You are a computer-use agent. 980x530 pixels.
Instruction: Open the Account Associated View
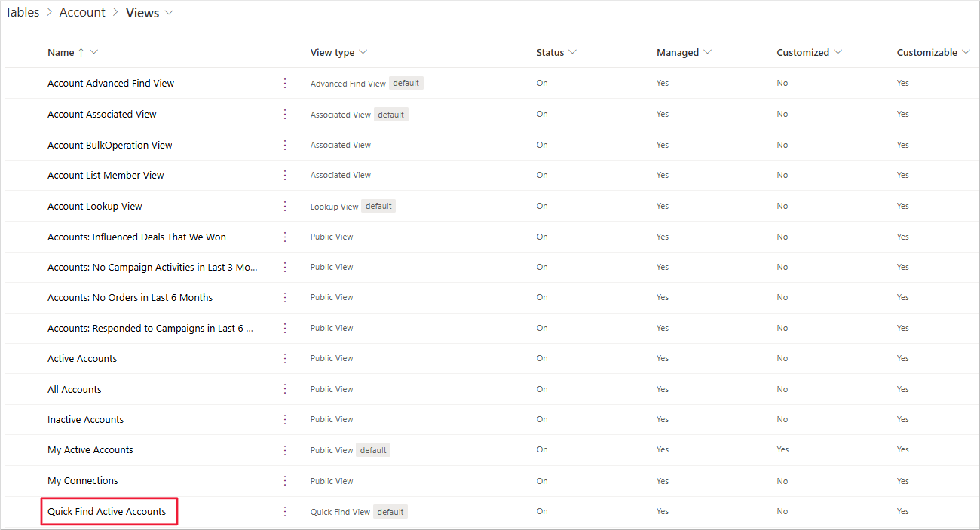[102, 114]
